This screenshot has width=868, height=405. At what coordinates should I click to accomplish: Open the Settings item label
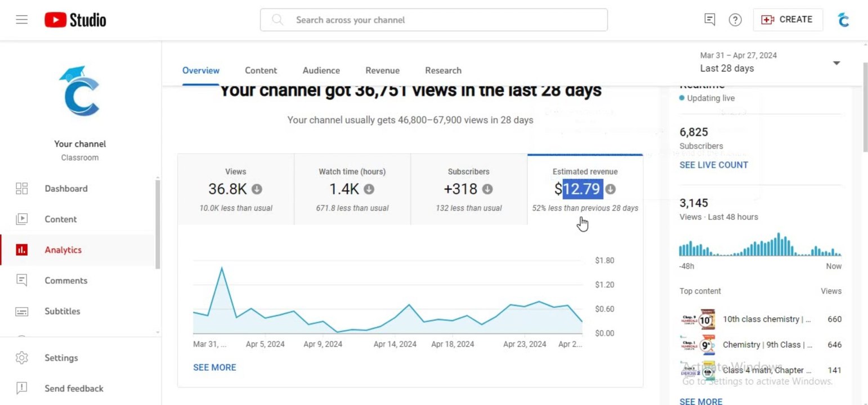coord(61,358)
